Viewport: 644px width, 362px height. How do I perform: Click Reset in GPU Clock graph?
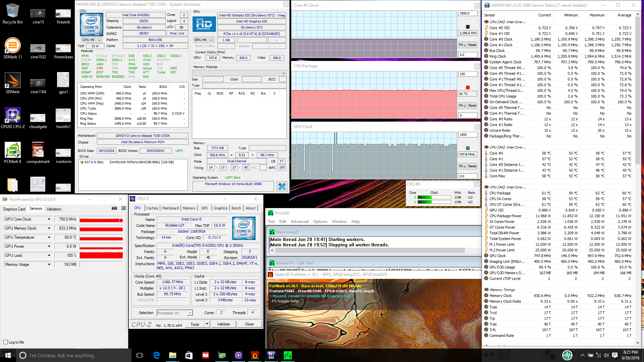[x=472, y=166]
